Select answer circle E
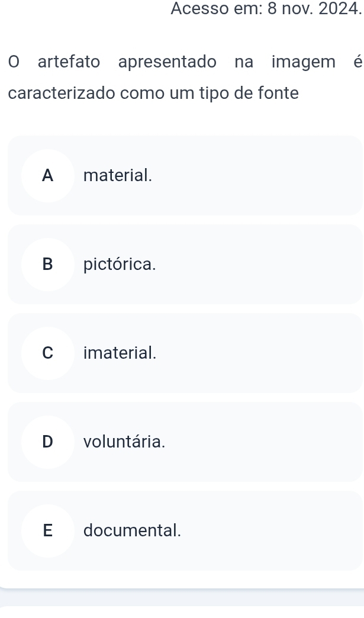Screen dimensions: 364x618 48,531
